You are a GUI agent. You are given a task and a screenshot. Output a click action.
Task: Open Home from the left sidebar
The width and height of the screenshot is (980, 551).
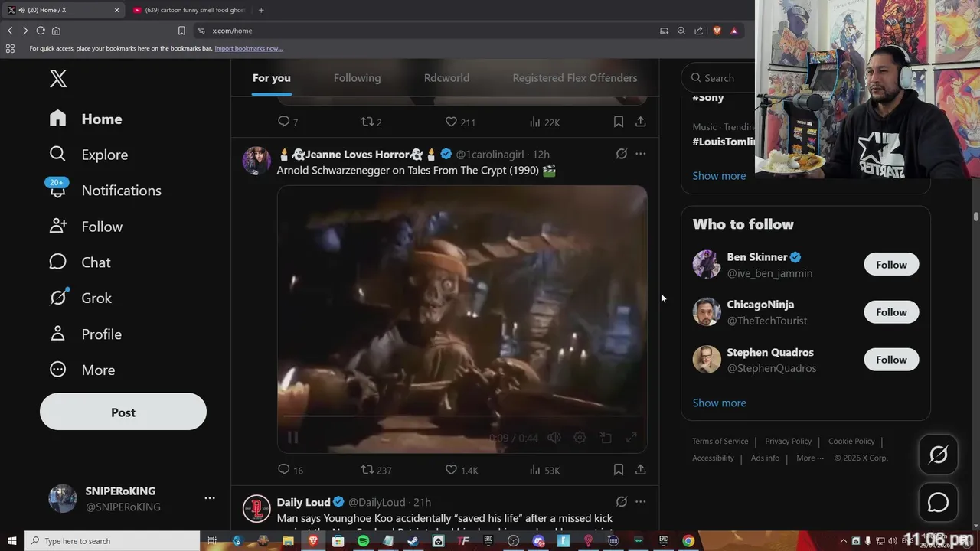[86, 119]
